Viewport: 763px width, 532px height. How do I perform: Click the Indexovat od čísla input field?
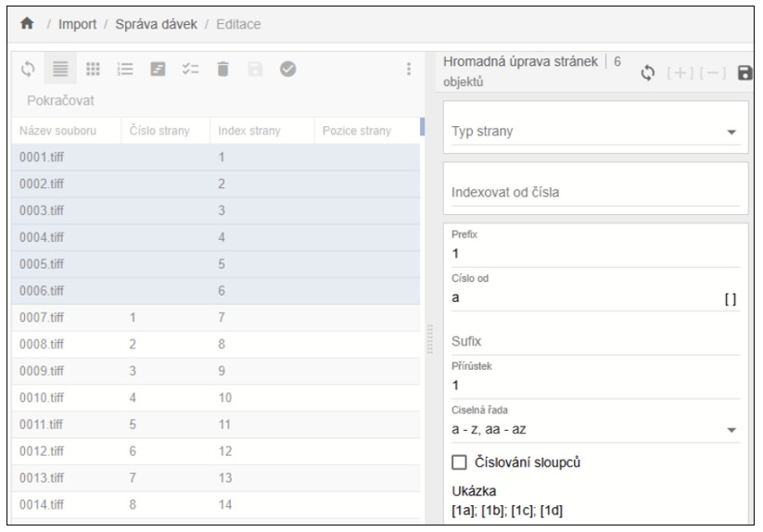[x=595, y=193]
